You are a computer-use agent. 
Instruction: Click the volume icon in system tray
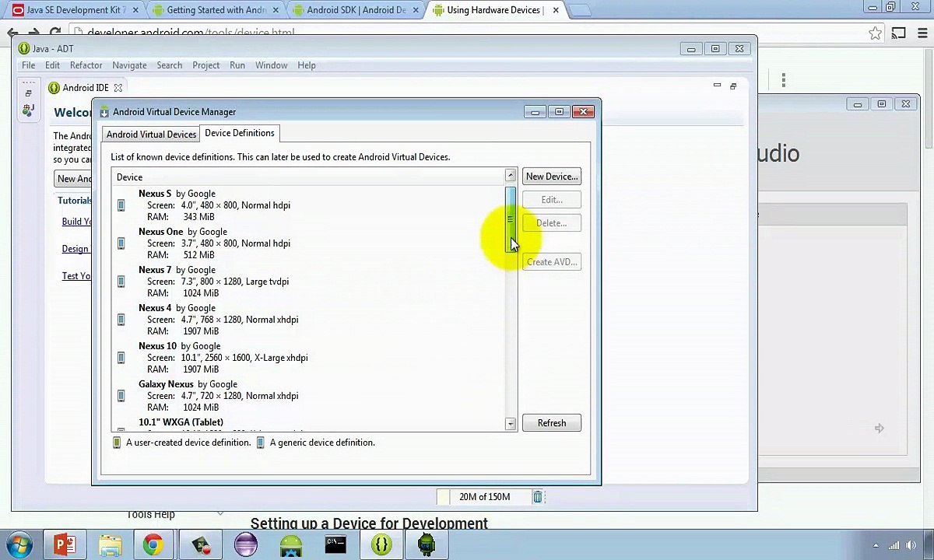(x=911, y=545)
